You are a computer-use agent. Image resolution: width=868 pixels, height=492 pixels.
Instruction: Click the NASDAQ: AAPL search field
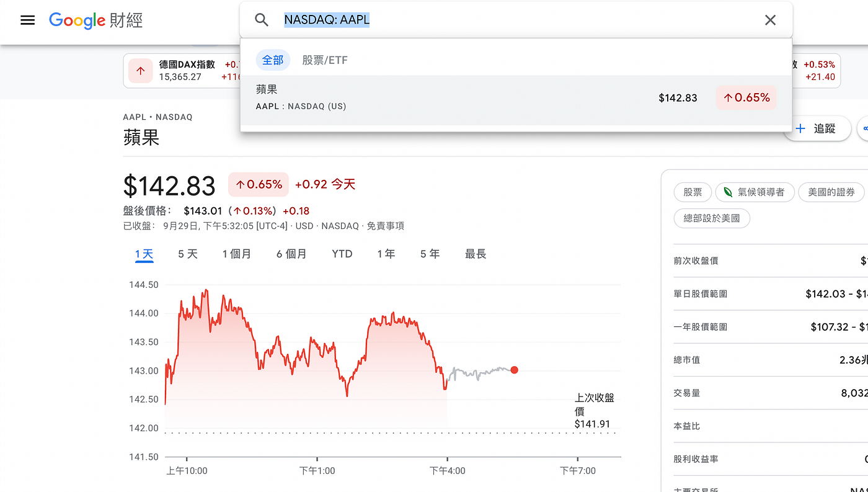515,20
